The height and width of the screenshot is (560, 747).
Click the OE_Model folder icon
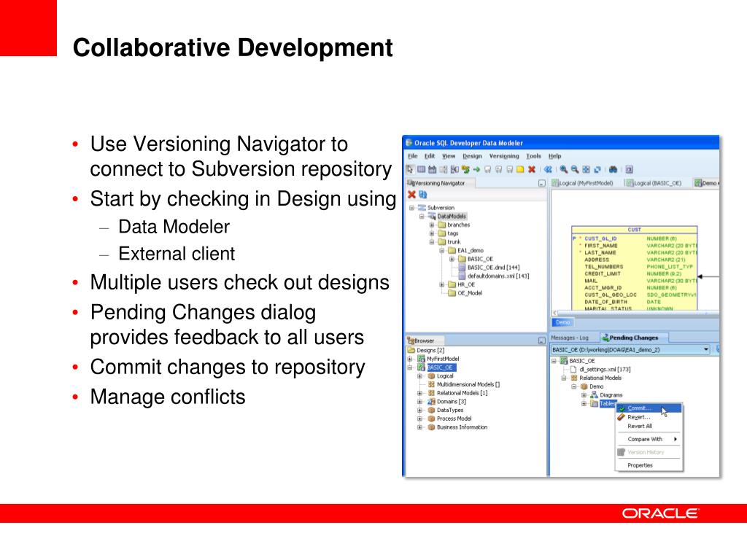[452, 293]
